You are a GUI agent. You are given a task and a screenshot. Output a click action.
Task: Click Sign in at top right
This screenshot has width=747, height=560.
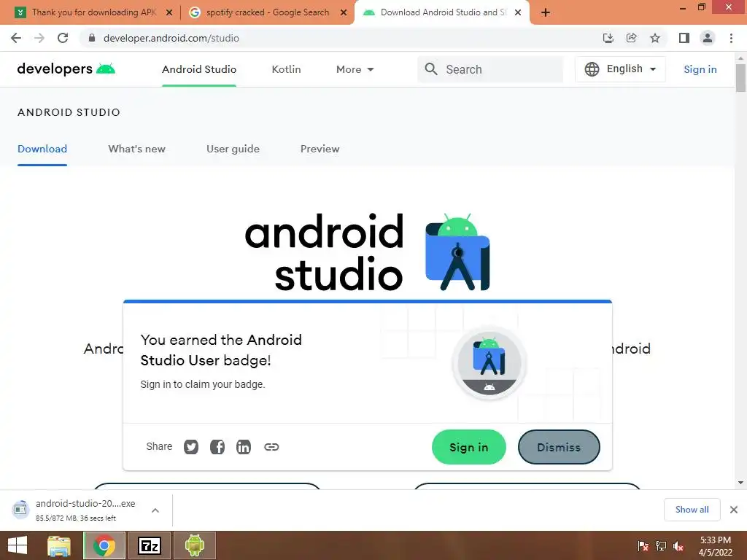click(x=700, y=69)
